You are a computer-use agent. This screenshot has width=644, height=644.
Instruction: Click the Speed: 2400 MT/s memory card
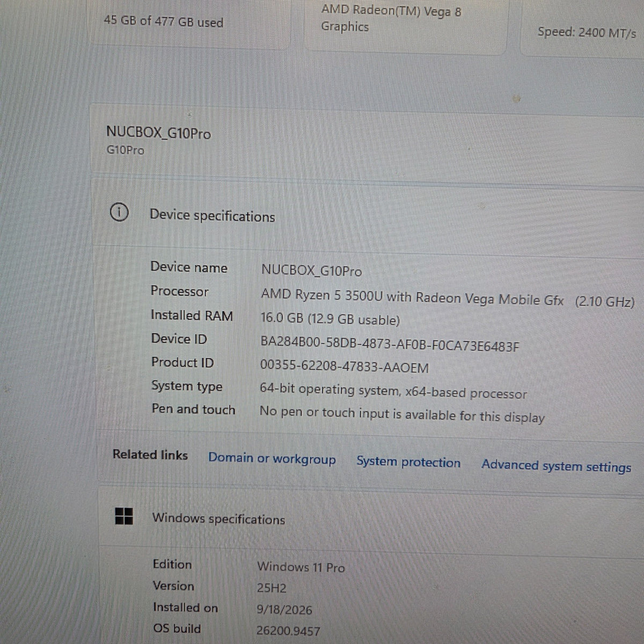point(582,30)
